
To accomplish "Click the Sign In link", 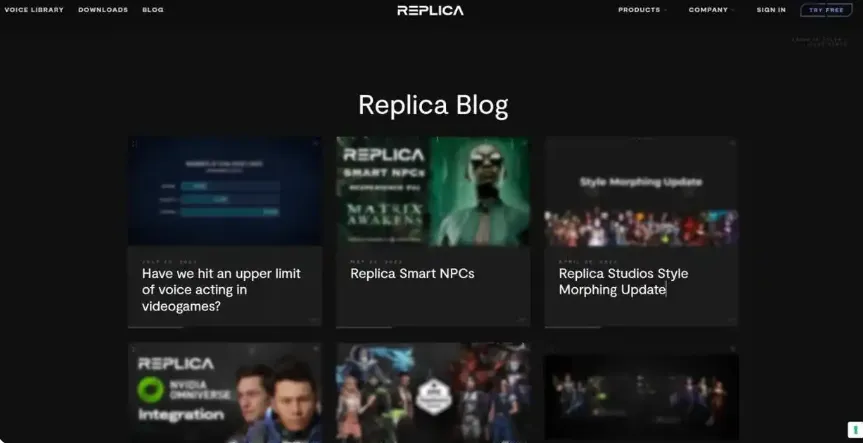I will tap(771, 10).
